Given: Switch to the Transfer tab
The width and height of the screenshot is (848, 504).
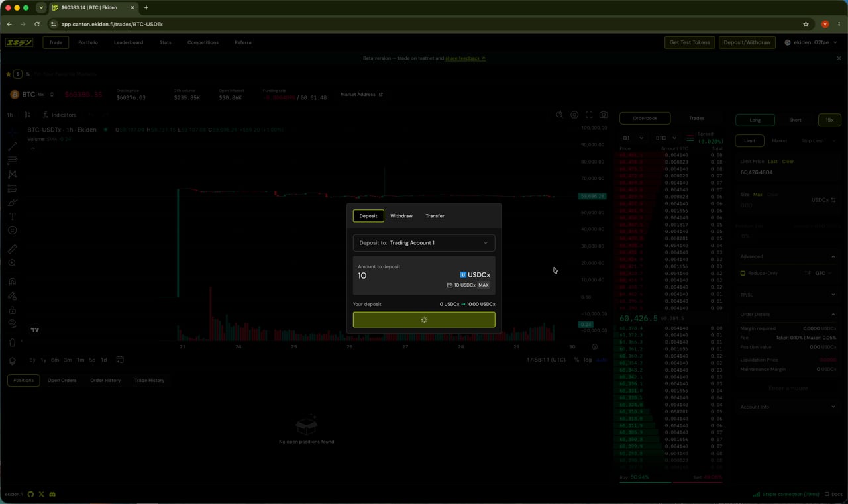Looking at the screenshot, I should (435, 216).
